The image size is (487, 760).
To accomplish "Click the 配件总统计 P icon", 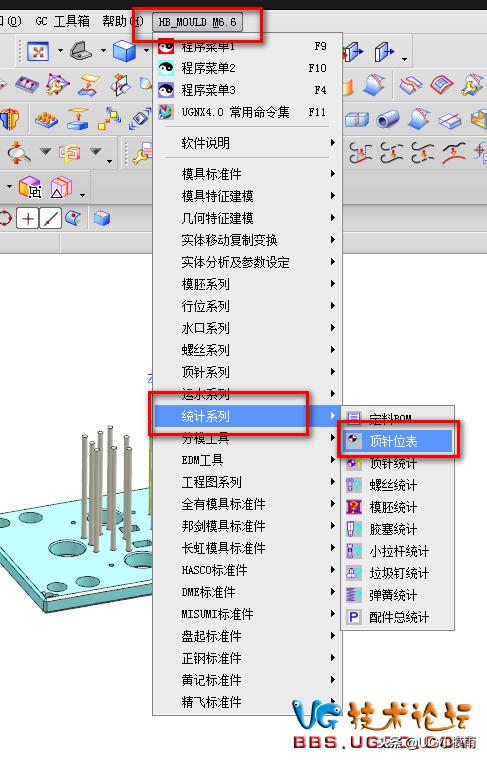I will tap(354, 618).
